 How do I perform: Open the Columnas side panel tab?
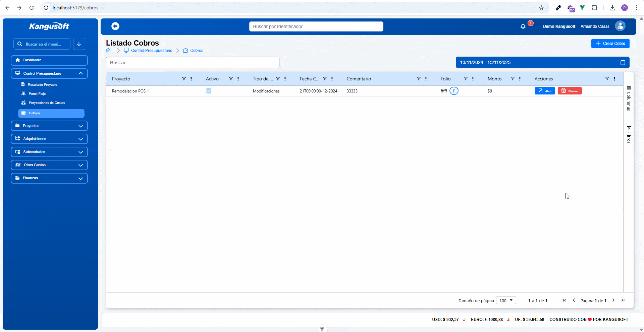[x=629, y=98]
